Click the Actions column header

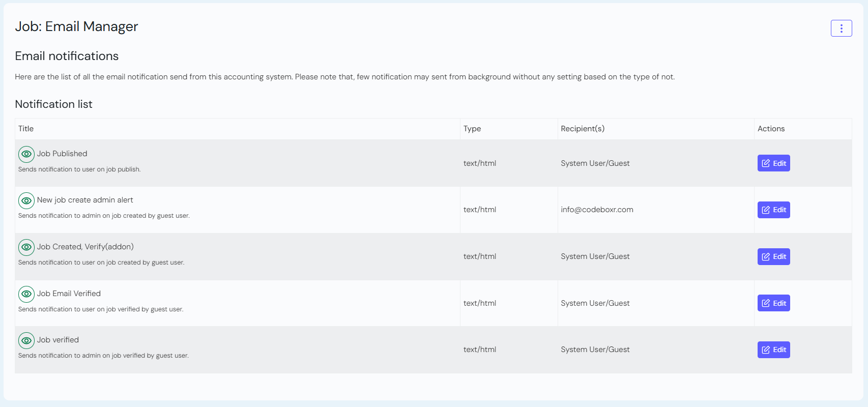771,129
